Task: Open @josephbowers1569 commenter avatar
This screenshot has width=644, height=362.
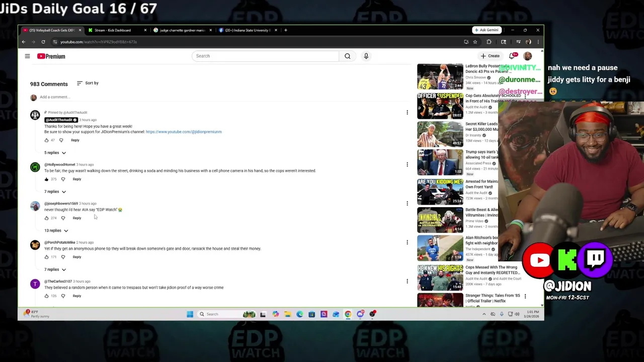Action: coord(35,206)
